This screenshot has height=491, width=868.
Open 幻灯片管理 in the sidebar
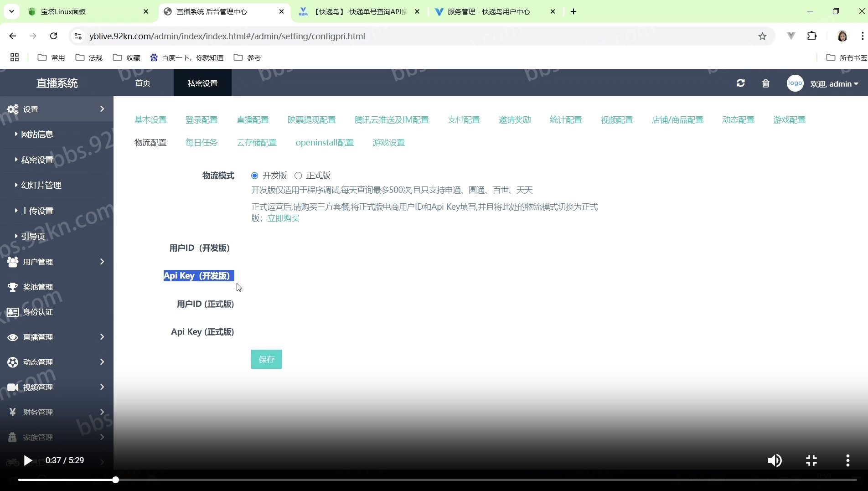[41, 185]
